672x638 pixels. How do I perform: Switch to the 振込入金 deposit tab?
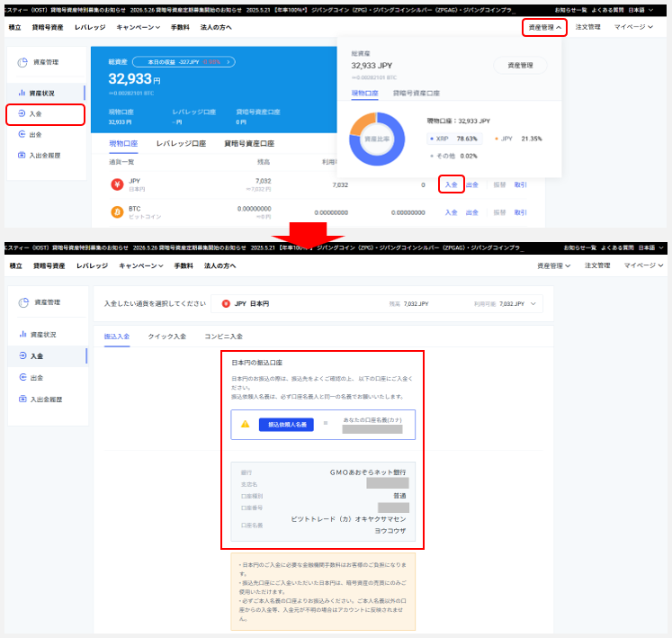117,337
